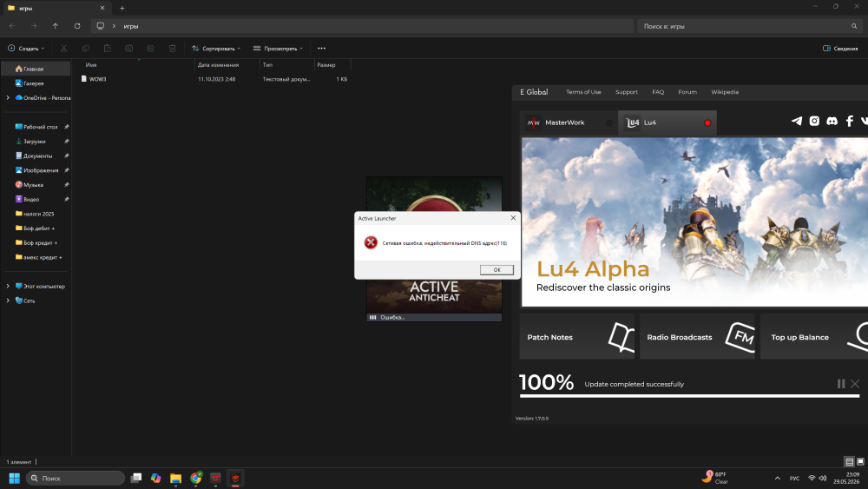Screen dimensions: 868x489
Task: Click the Paste icon in the toolbar
Action: (108, 48)
